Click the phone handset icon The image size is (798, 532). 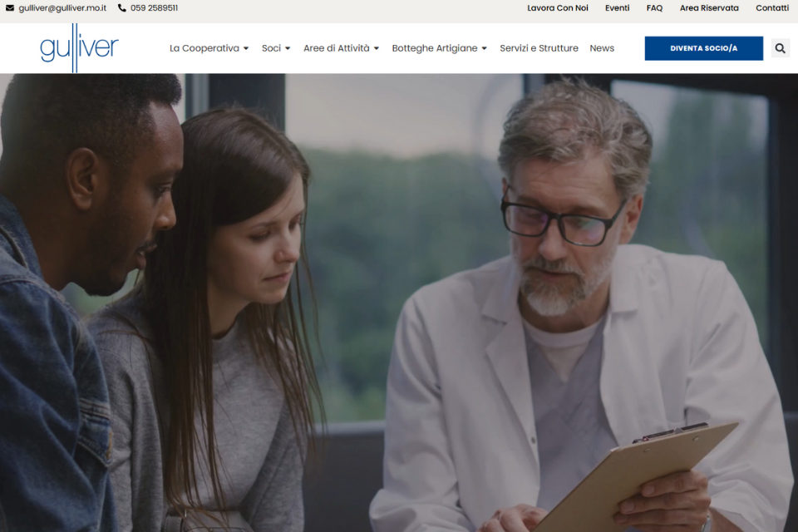click(122, 8)
